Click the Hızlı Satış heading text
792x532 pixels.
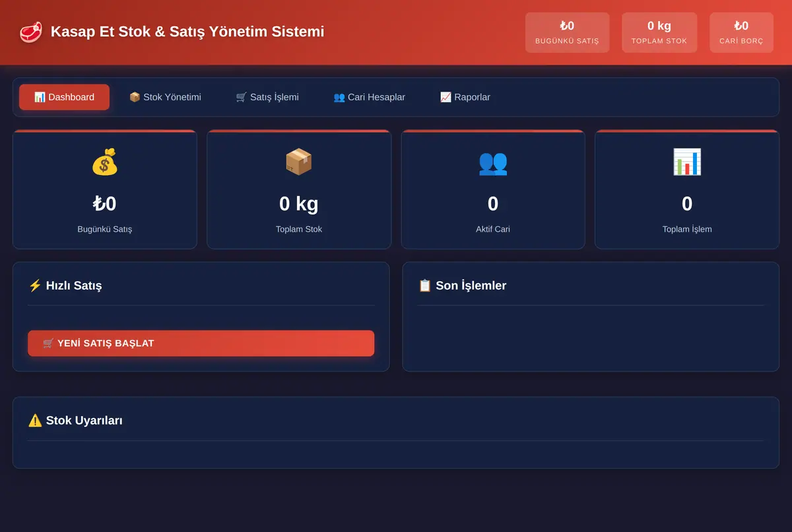74,286
